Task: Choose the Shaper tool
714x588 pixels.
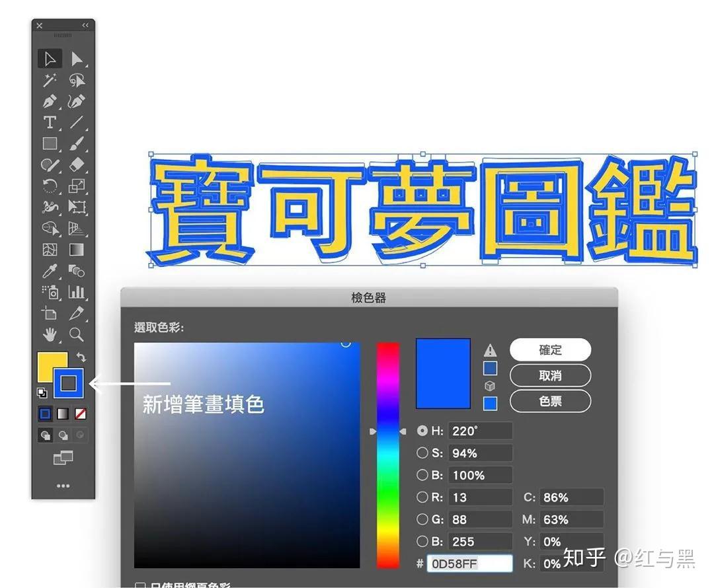Action: [50, 165]
